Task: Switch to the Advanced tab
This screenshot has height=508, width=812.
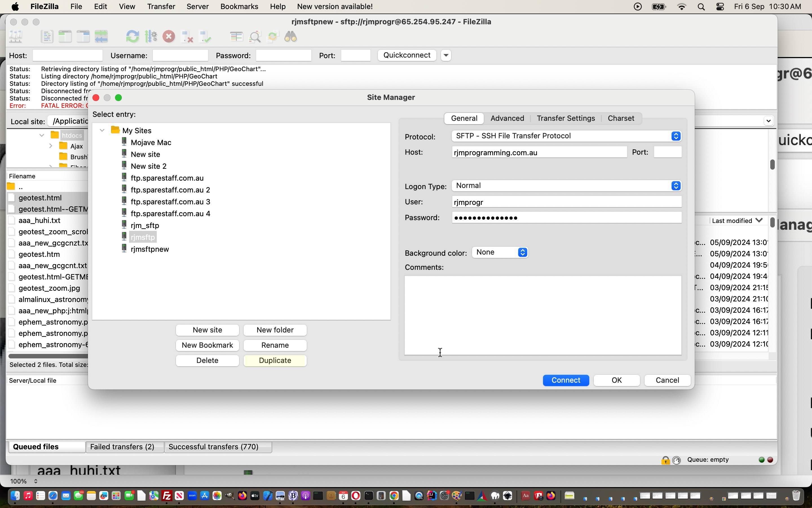Action: 507,118
